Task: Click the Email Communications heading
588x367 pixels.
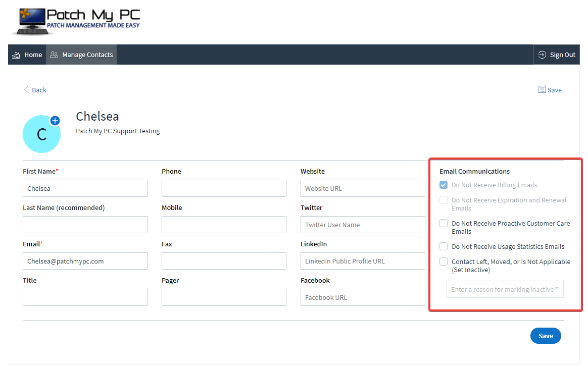Action: [x=475, y=171]
